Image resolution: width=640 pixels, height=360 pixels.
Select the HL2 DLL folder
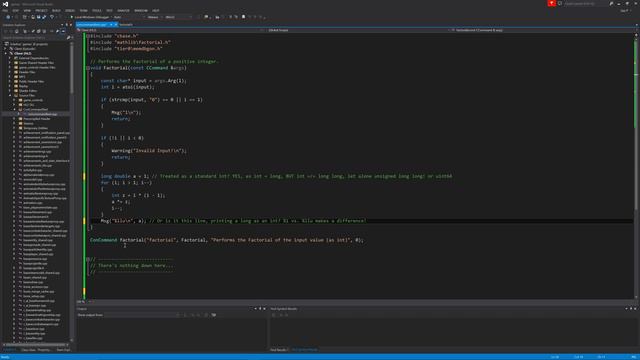(29, 105)
